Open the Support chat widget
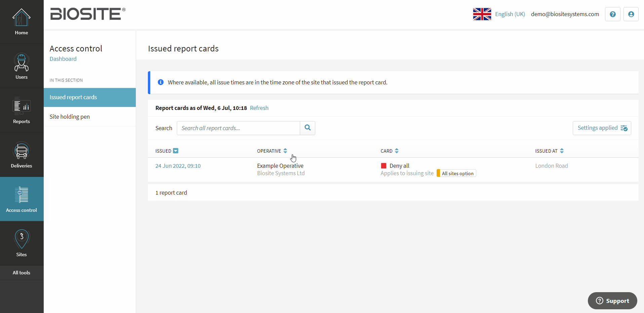This screenshot has width=644, height=313. click(612, 301)
